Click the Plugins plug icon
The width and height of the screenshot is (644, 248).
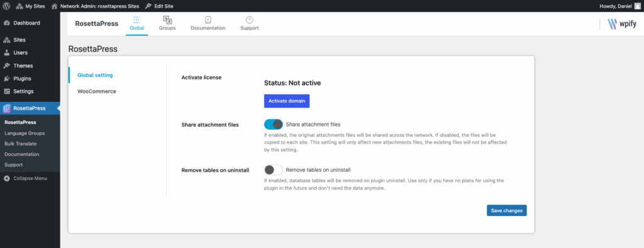6,79
